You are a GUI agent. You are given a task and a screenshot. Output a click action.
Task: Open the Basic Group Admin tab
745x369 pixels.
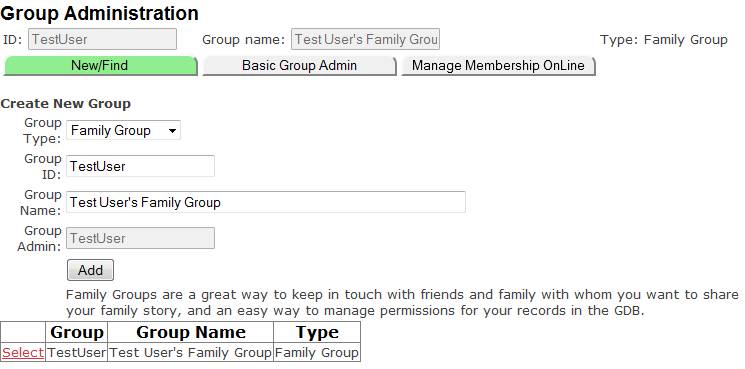pyautogui.click(x=299, y=66)
